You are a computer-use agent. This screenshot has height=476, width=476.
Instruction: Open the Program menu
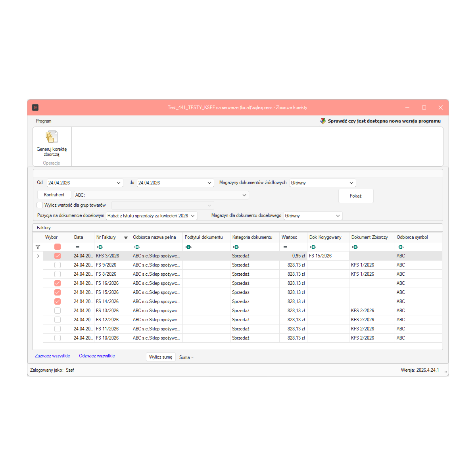click(44, 121)
